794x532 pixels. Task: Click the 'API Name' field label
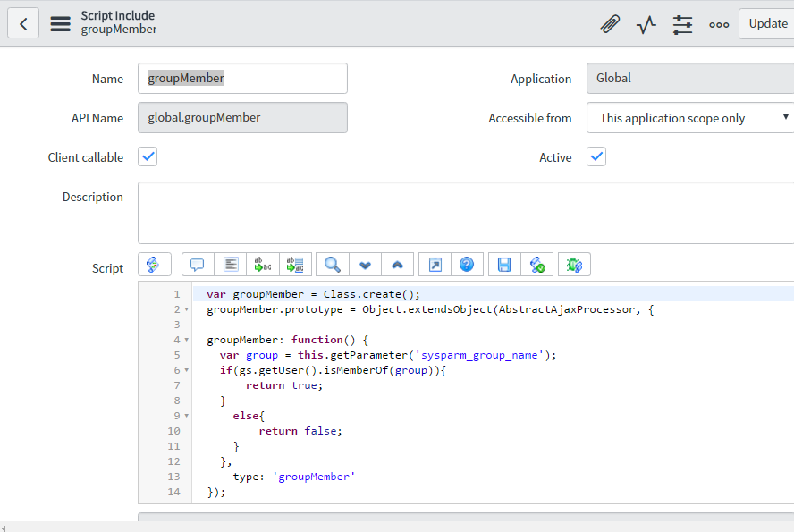pos(97,118)
